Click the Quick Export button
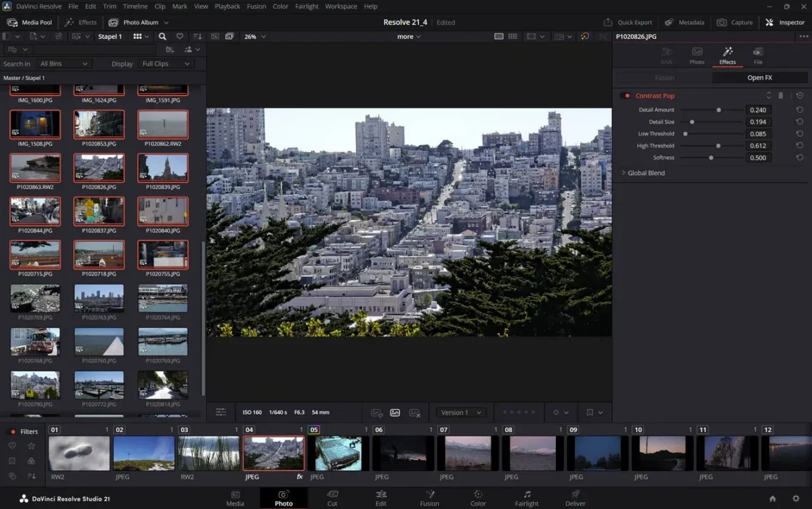The image size is (812, 509). pyautogui.click(x=627, y=22)
